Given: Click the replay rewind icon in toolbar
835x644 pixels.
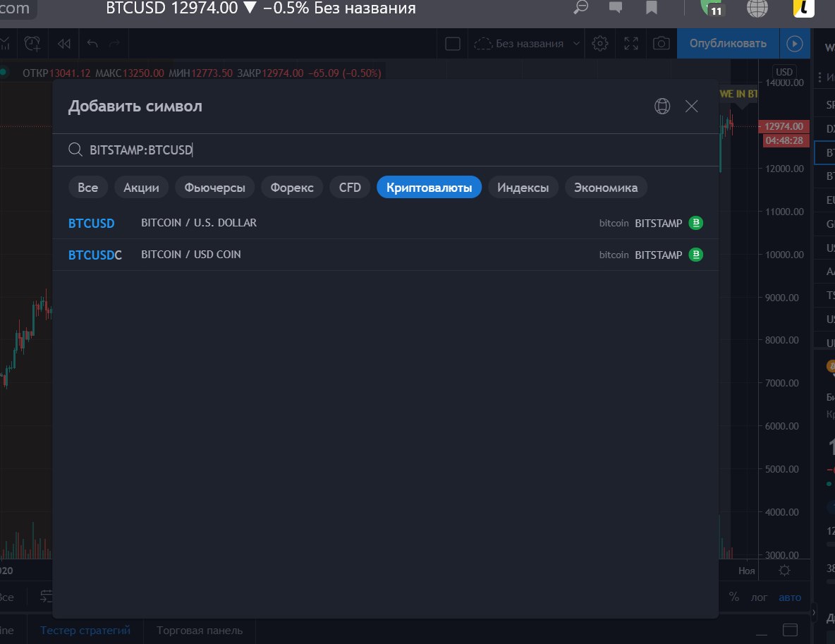Looking at the screenshot, I should click(x=64, y=43).
